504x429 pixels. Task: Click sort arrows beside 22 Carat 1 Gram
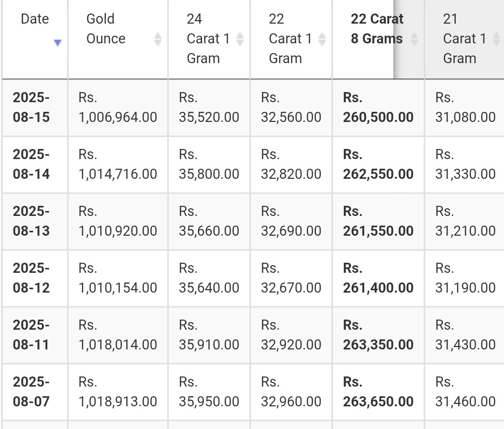click(x=322, y=39)
